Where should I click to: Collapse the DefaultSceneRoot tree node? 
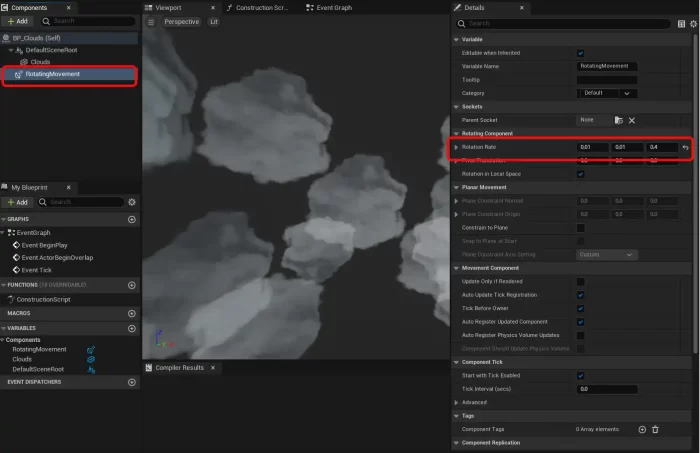[x=13, y=49]
